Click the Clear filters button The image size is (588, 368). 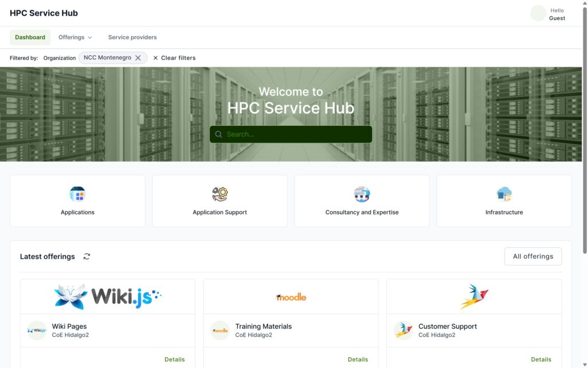[x=174, y=58]
